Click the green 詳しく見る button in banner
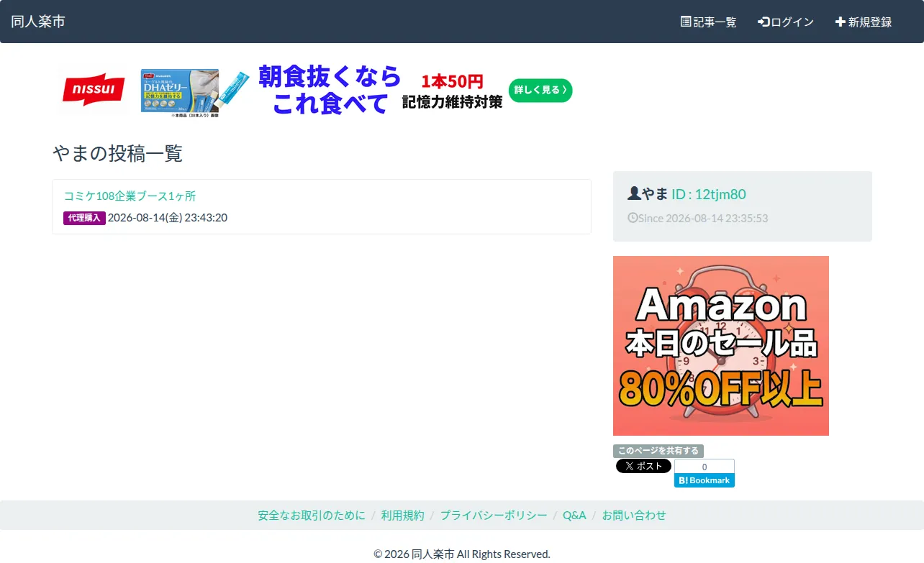The width and height of the screenshot is (924, 563). (540, 90)
